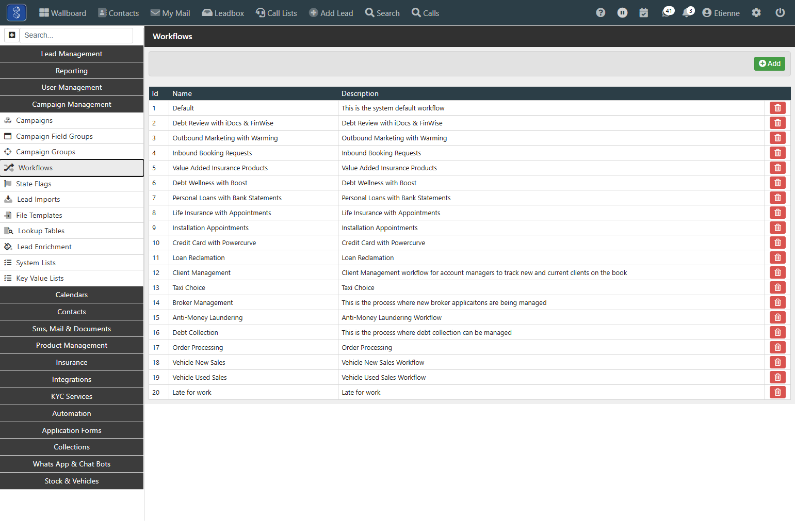Delete the Client Management workflow
This screenshot has height=532, width=795.
(x=777, y=272)
